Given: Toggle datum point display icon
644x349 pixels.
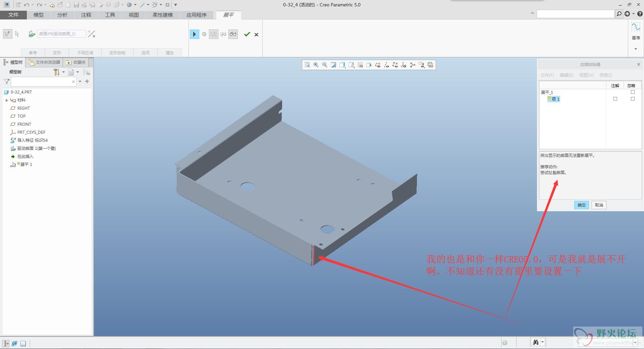Looking at the screenshot, I should click(395, 65).
